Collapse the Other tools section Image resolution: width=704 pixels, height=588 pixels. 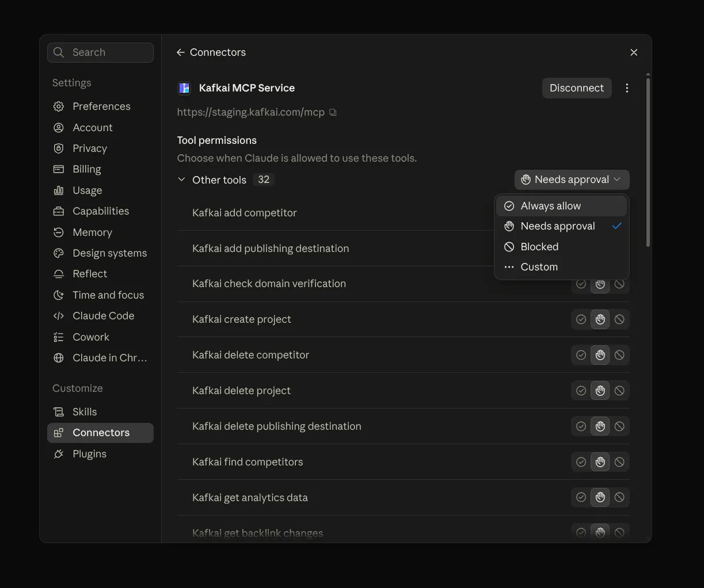[x=181, y=180]
